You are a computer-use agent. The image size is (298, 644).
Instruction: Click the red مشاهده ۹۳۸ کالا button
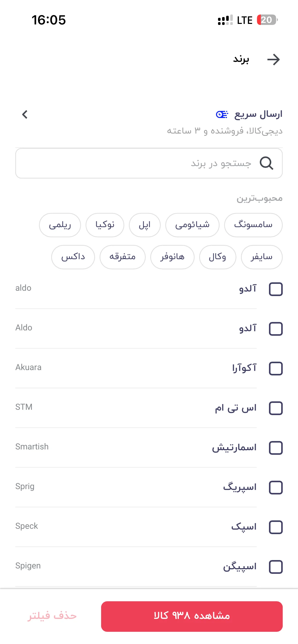[192, 616]
